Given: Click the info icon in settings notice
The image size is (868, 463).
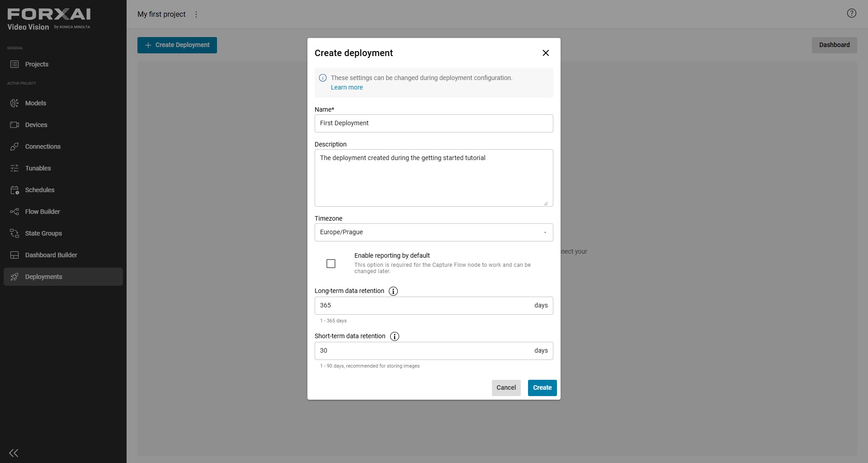Looking at the screenshot, I should pyautogui.click(x=323, y=78).
